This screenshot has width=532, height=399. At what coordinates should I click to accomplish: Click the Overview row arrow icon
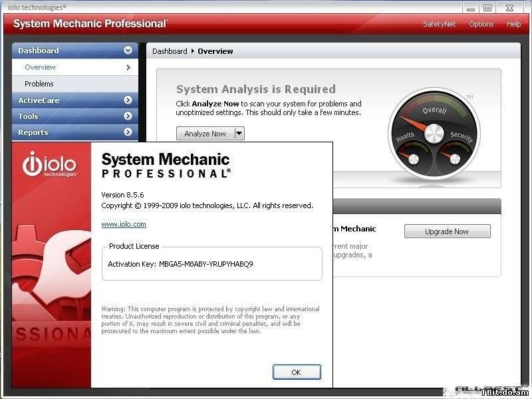[x=128, y=68]
